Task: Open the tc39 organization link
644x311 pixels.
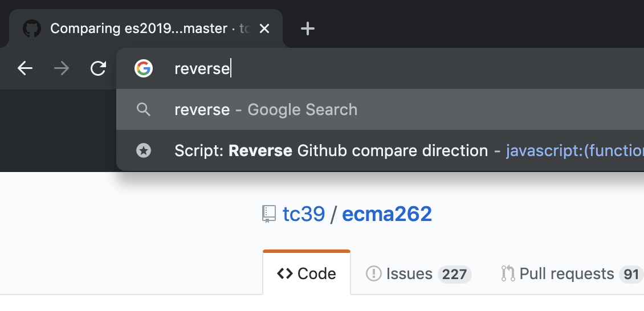Action: pyautogui.click(x=304, y=214)
